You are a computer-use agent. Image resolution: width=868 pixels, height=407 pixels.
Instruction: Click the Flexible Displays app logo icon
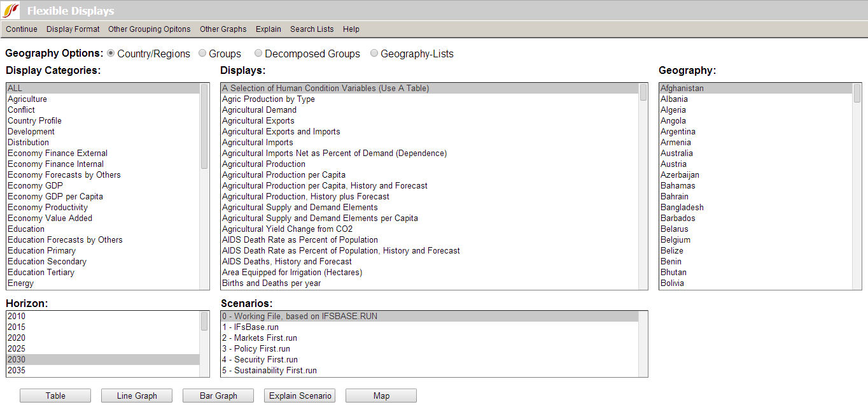(x=11, y=10)
